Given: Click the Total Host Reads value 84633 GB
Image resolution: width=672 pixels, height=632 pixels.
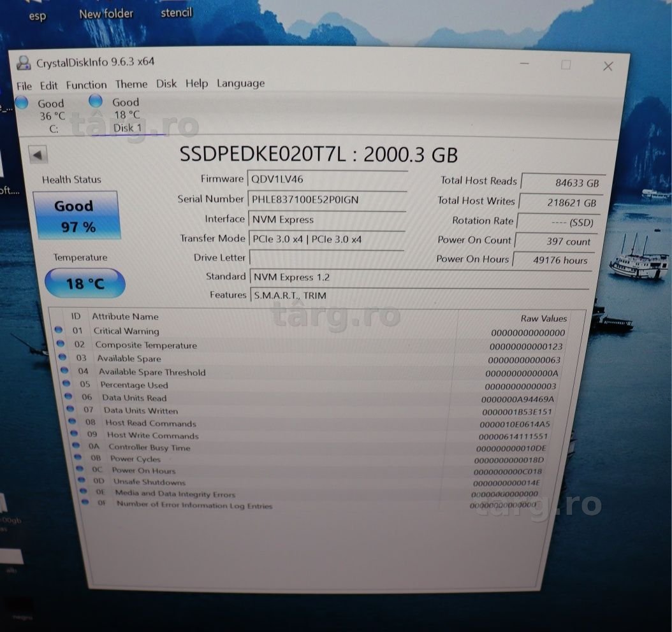Looking at the screenshot, I should pos(563,182).
